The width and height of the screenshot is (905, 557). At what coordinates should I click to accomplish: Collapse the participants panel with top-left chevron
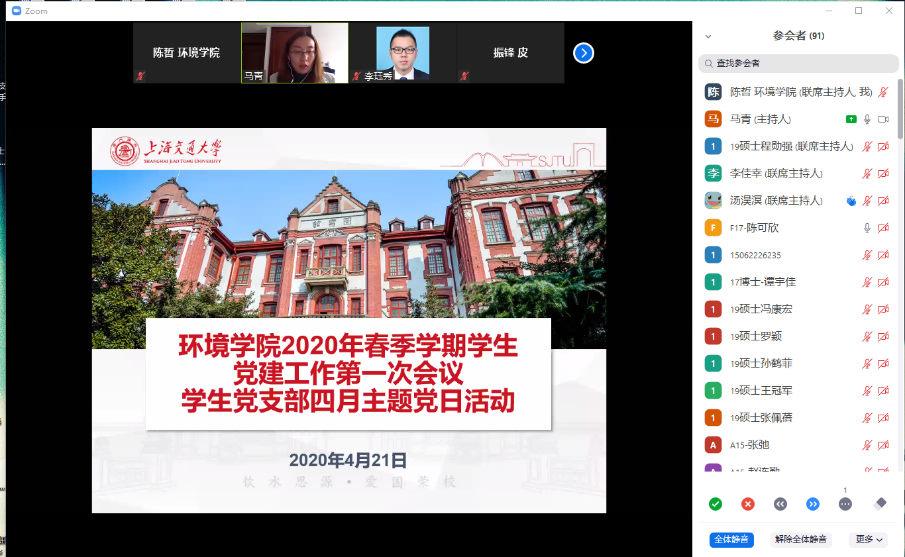click(x=709, y=36)
